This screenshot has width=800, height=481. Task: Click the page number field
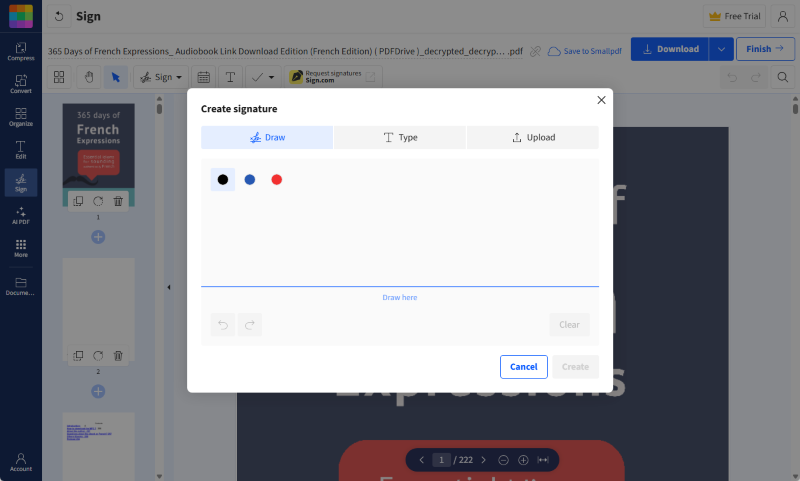(x=441, y=460)
